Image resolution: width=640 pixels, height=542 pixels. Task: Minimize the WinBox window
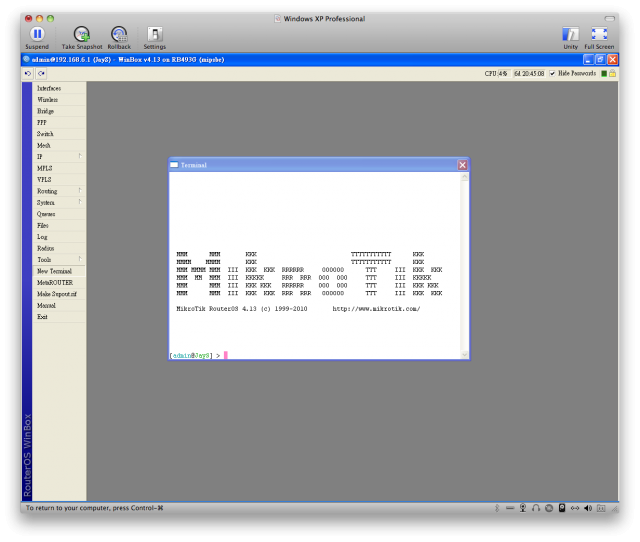[x=588, y=60]
